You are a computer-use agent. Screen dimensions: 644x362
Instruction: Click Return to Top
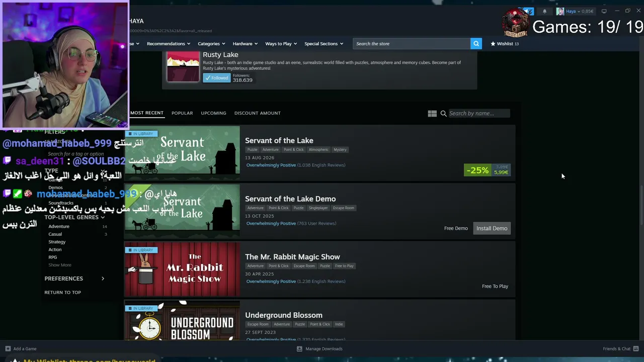tap(62, 293)
